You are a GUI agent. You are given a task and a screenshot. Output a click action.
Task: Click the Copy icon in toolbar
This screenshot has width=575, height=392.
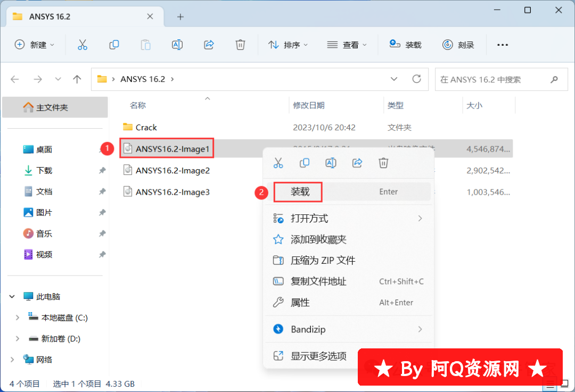pyautogui.click(x=114, y=45)
